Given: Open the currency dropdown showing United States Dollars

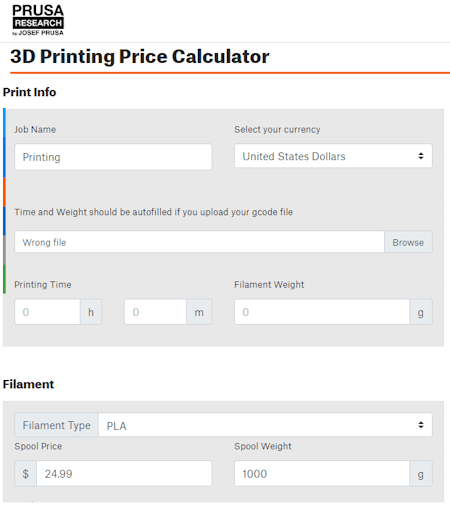Looking at the screenshot, I should 333,156.
